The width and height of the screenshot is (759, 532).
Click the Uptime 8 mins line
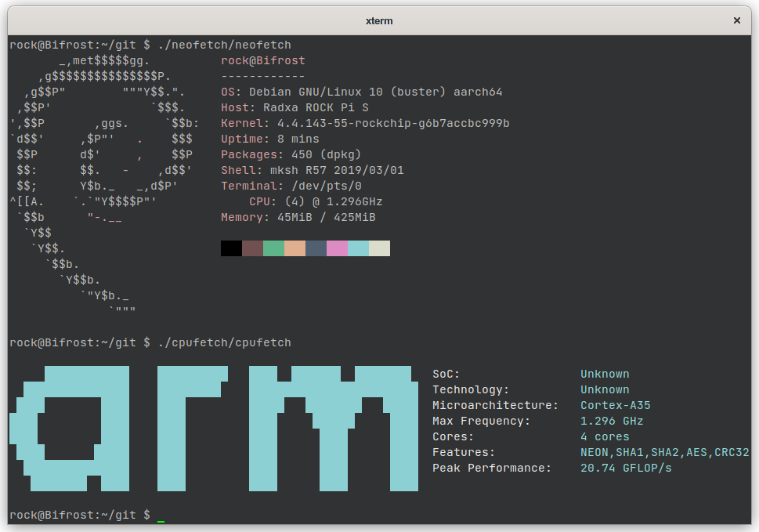[x=270, y=139]
